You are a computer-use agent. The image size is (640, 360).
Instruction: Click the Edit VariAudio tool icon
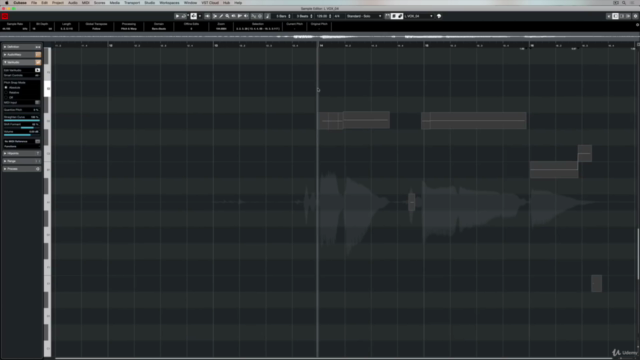37,70
